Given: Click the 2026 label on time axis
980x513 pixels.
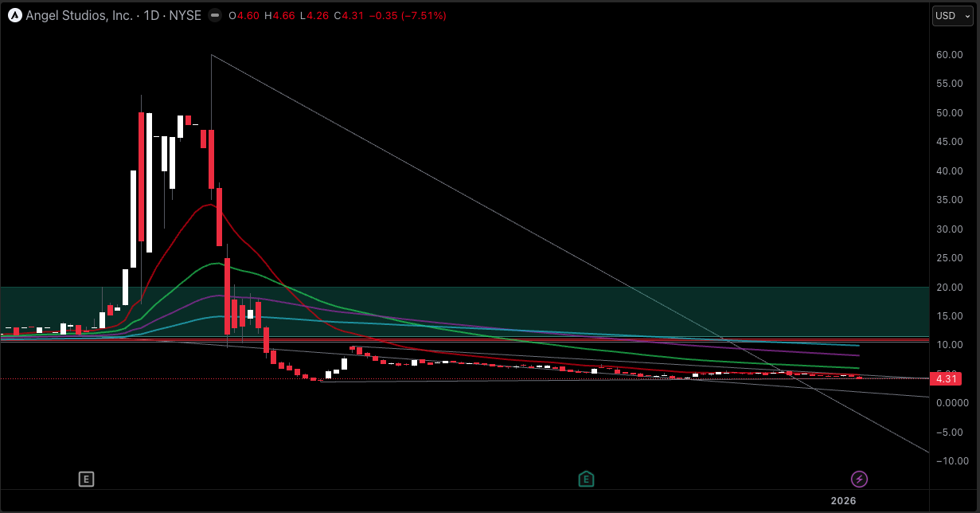Looking at the screenshot, I should [843, 500].
